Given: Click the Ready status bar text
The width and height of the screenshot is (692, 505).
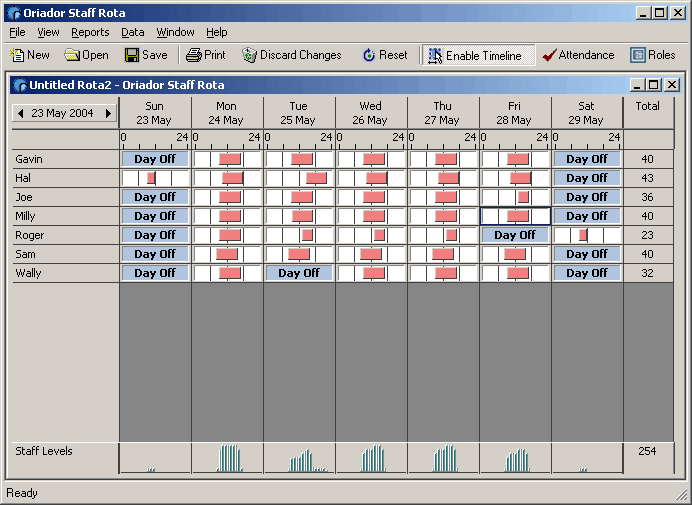Looking at the screenshot, I should (22, 493).
